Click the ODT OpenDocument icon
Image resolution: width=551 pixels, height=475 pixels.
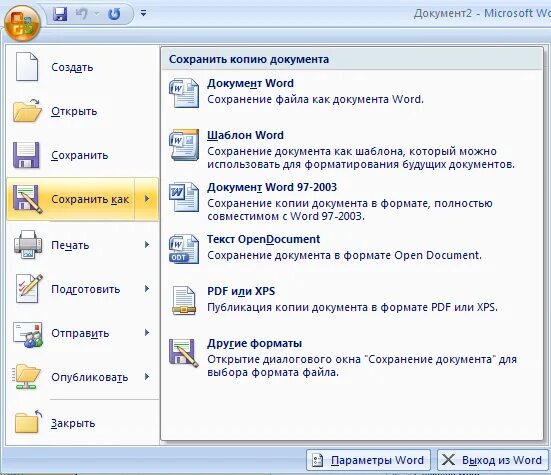click(x=184, y=248)
